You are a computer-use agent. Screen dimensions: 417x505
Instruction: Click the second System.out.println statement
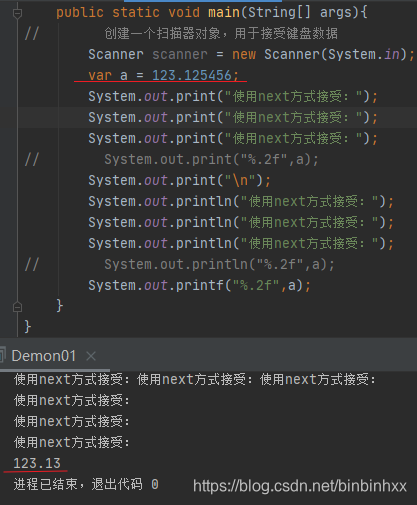[x=241, y=222]
